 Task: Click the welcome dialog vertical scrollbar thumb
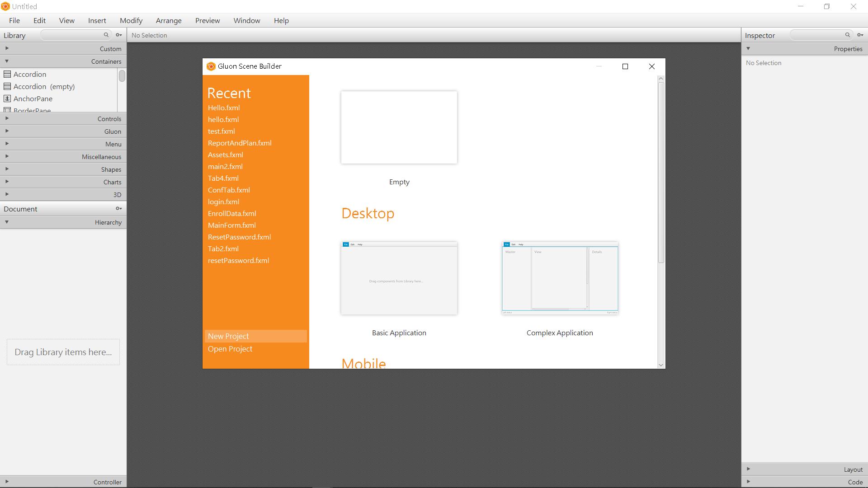[661, 173]
